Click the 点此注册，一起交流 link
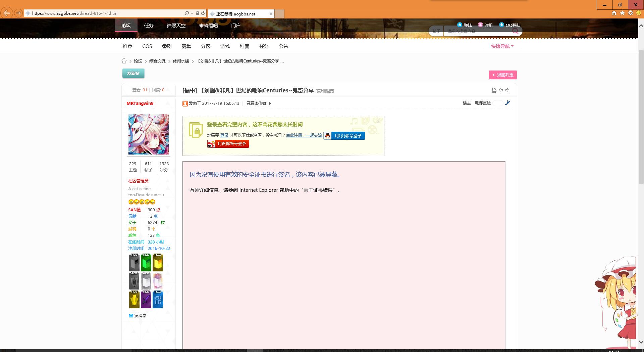Viewport: 644px width, 352px height. pos(304,135)
